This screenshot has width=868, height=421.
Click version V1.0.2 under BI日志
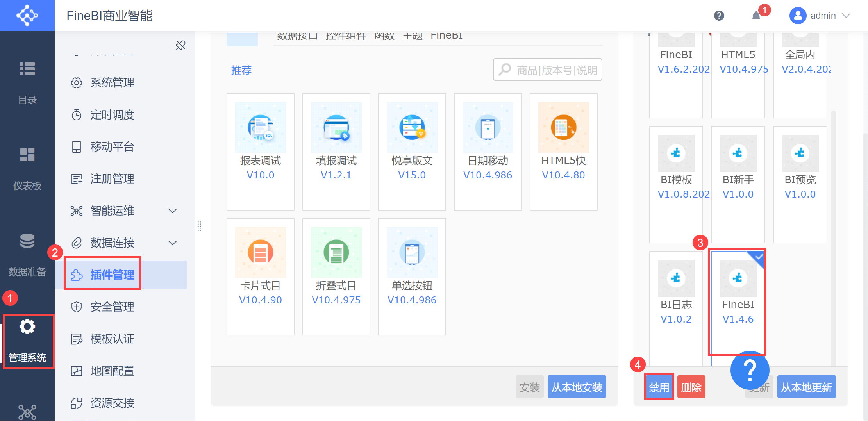676,319
